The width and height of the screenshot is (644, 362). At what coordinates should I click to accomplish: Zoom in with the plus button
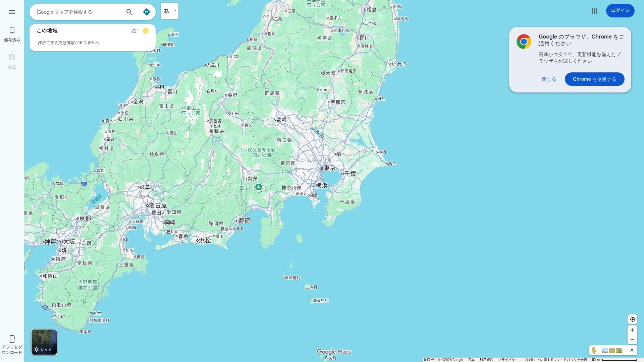(x=632, y=330)
